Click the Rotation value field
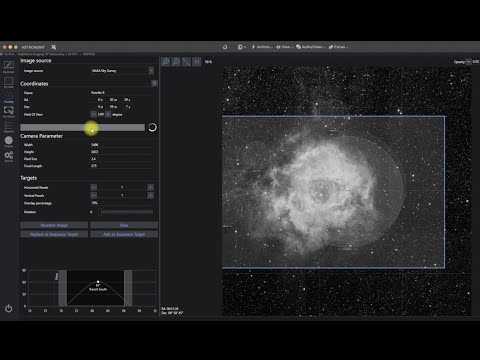Viewport: 480px width, 360px height. pos(92,212)
